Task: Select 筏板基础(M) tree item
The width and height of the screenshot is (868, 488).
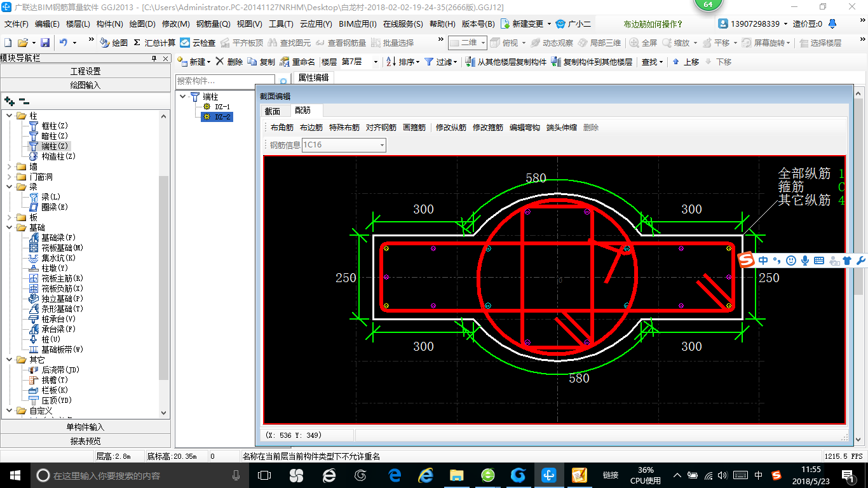Action: coord(56,248)
